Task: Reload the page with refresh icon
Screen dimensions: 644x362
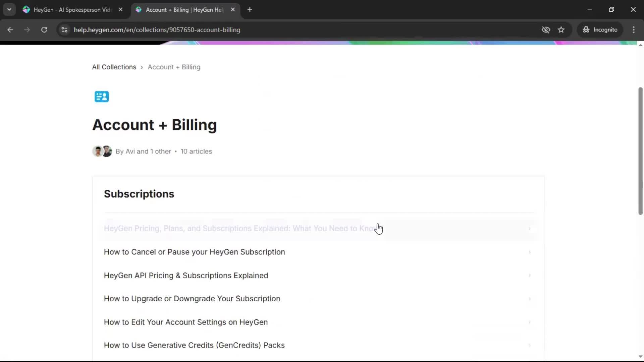Action: point(44,30)
